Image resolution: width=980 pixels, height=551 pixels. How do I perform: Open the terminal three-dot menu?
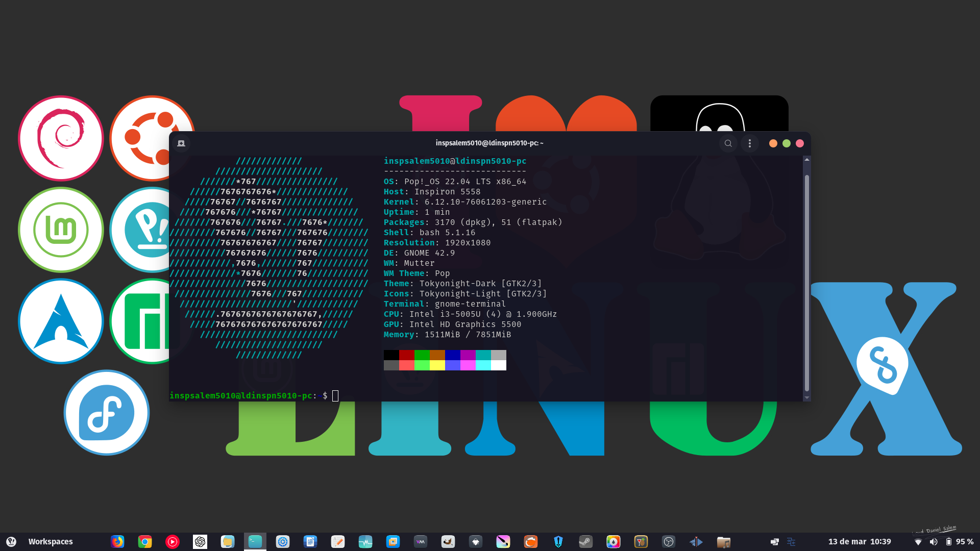pyautogui.click(x=750, y=143)
